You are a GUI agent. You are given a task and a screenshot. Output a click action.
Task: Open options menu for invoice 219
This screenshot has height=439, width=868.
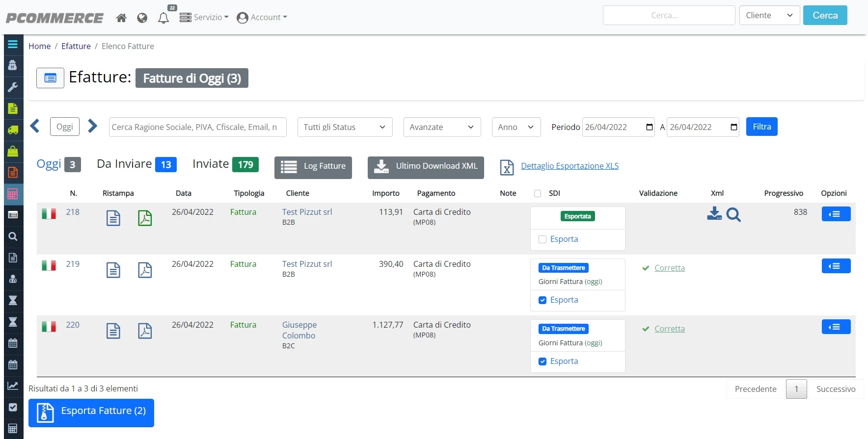(836, 266)
